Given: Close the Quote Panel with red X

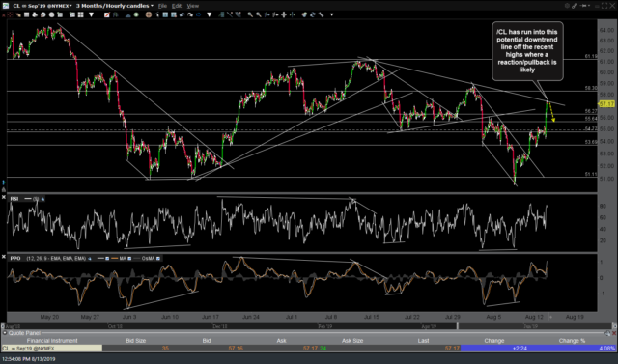Looking at the screenshot, I should point(614,333).
